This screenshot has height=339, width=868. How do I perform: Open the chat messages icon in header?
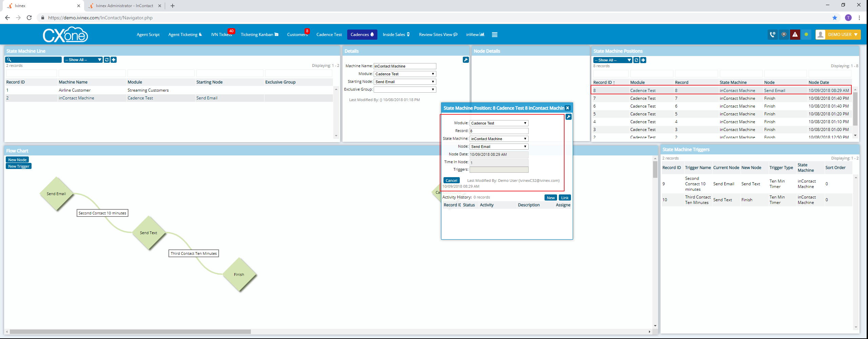tap(784, 35)
